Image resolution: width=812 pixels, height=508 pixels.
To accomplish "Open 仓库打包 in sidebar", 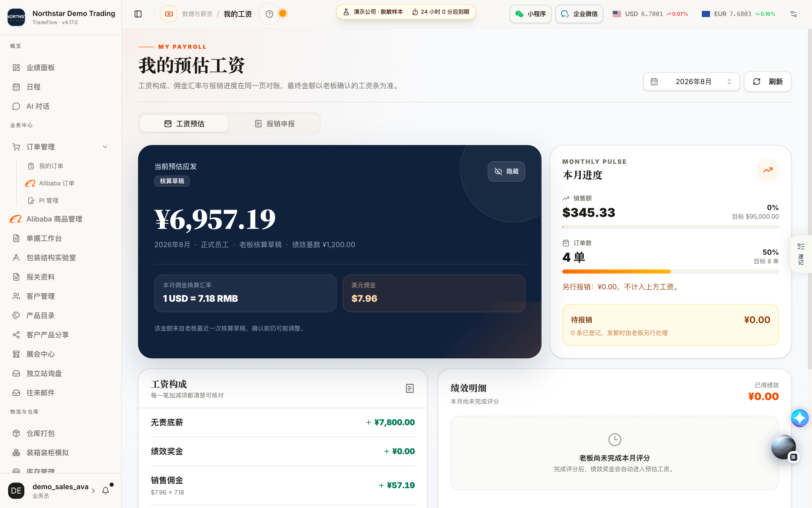I will coord(60,433).
